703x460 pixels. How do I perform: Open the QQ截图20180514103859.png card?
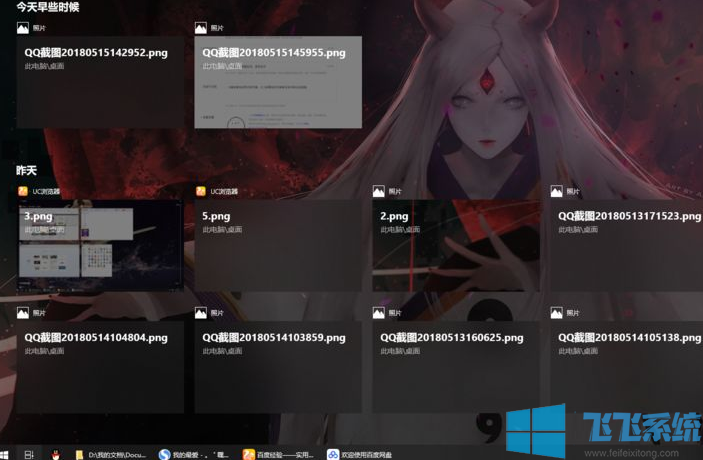click(278, 367)
